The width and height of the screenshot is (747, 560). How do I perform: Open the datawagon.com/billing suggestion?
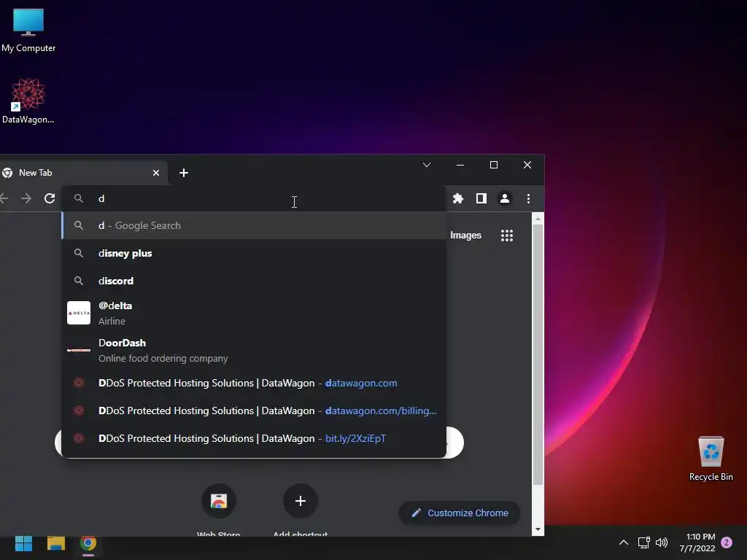point(254,411)
